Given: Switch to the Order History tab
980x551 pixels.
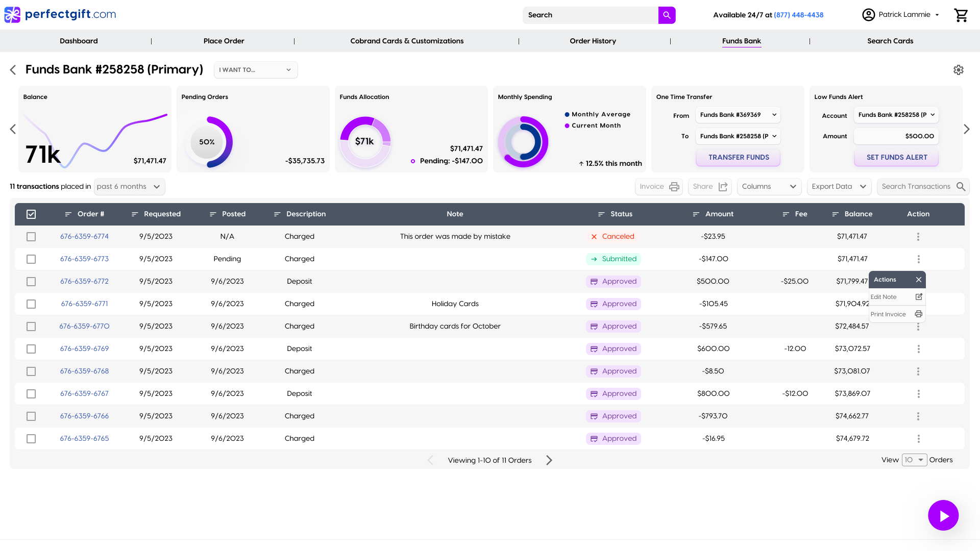Looking at the screenshot, I should click(593, 41).
